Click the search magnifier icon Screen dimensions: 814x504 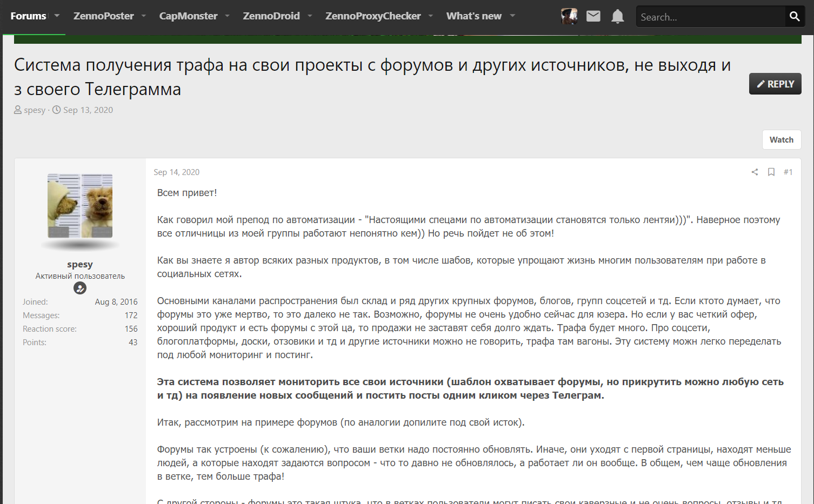[x=795, y=16]
